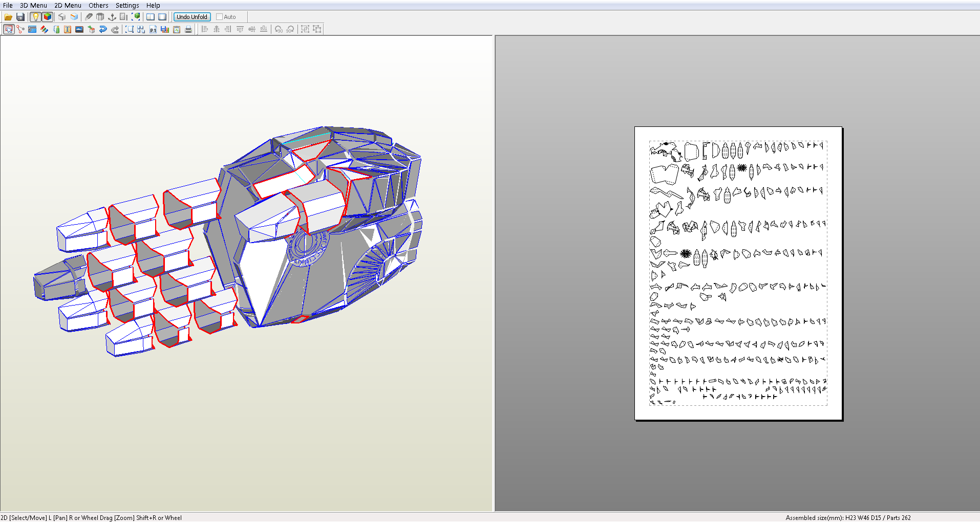Viewport: 980px width, 522px height.
Task: Select the Join/Disjoin faces tool
Action: point(20,29)
